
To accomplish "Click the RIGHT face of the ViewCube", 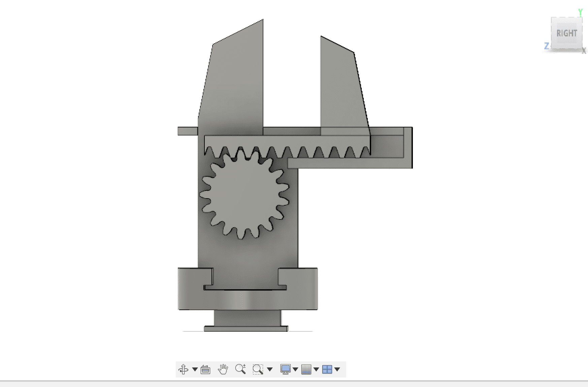I will click(567, 33).
